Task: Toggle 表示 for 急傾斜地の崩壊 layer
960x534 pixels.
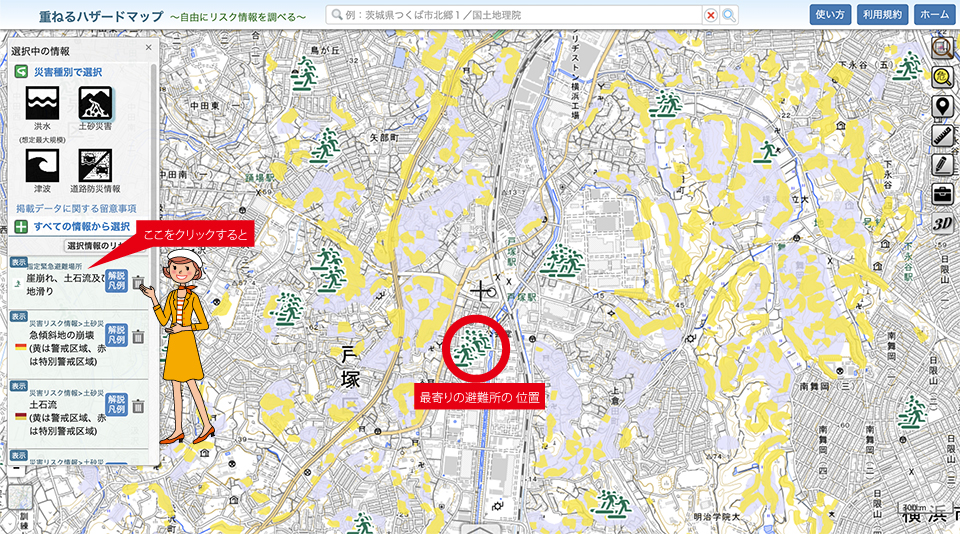Action: pos(19,316)
